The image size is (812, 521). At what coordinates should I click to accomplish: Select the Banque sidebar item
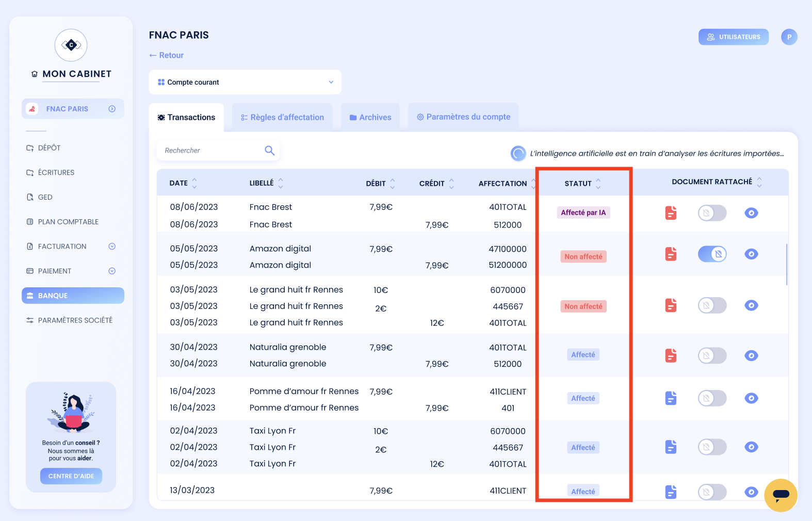[73, 296]
